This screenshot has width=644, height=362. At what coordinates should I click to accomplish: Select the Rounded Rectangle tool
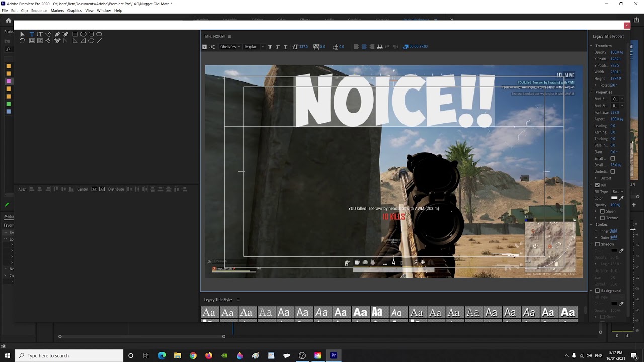click(99, 34)
